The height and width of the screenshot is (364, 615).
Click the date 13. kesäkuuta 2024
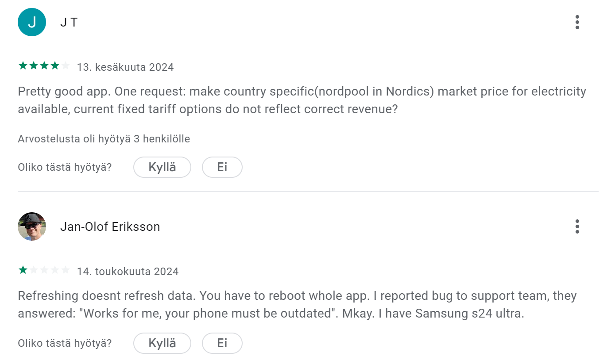coord(125,67)
